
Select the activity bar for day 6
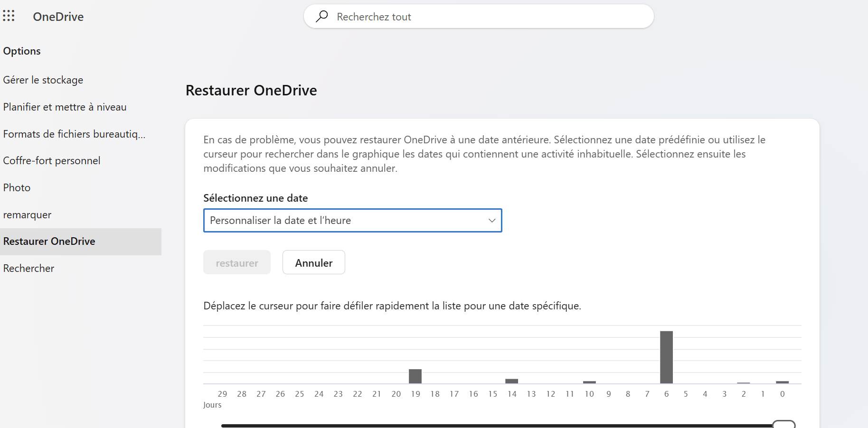tap(667, 357)
